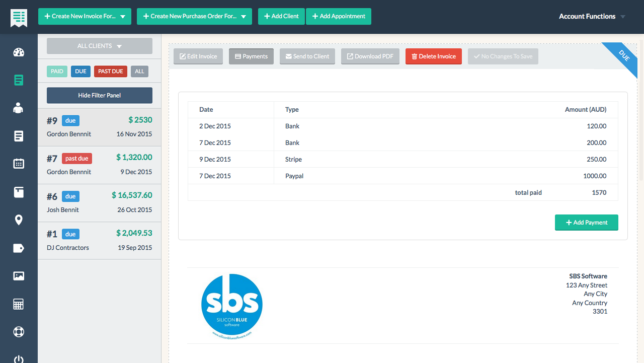644x363 pixels.
Task: Select invoice #6 for Josh Bennit
Action: (x=99, y=202)
